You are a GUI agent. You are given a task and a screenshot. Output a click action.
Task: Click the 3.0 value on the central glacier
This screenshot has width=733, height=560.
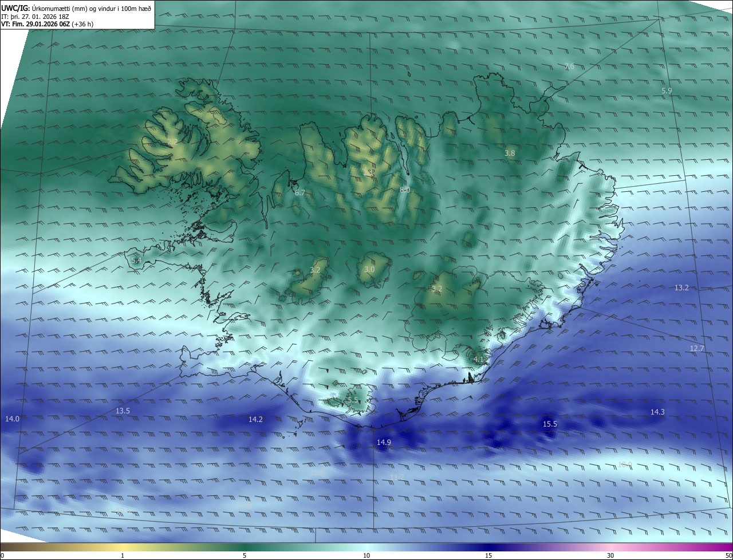(x=369, y=270)
